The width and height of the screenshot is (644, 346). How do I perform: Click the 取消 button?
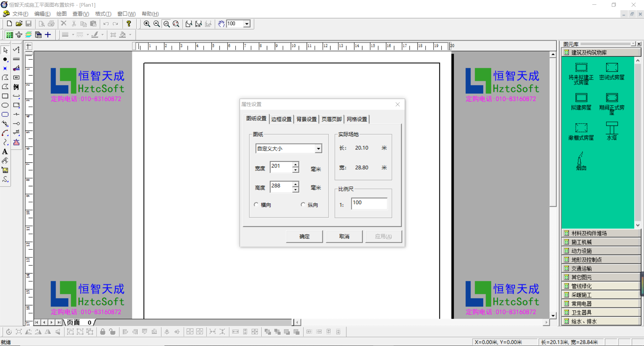tap(344, 237)
